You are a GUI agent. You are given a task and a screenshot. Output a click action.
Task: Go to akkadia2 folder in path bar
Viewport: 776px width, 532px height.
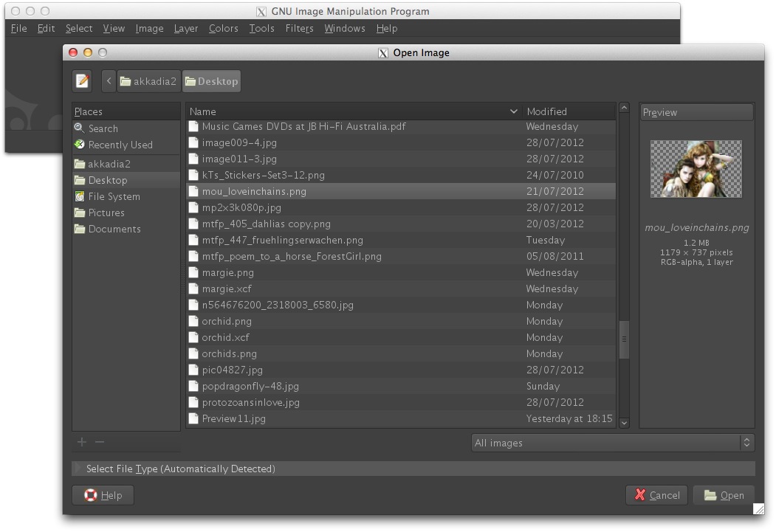point(148,81)
